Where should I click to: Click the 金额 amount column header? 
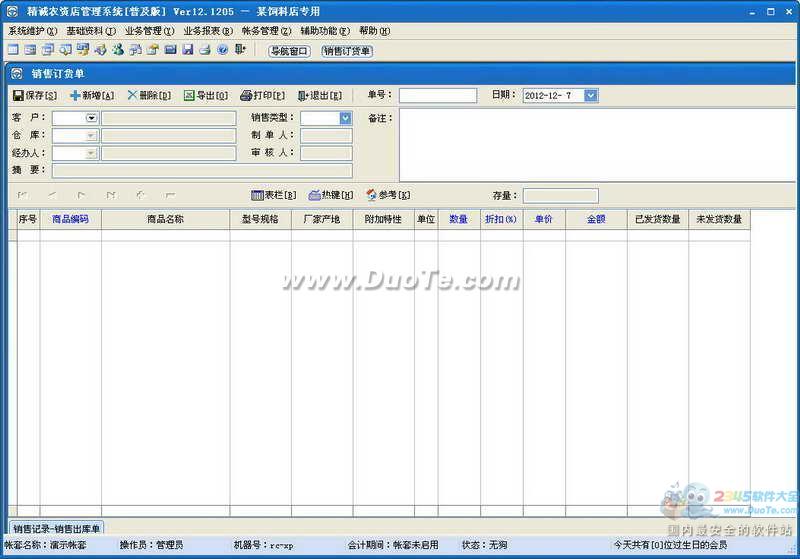pos(596,219)
